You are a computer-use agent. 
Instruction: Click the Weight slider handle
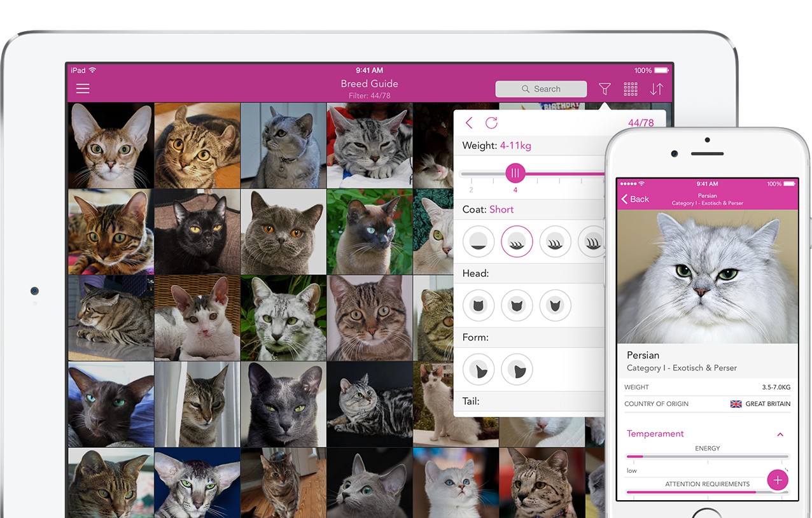[515, 173]
